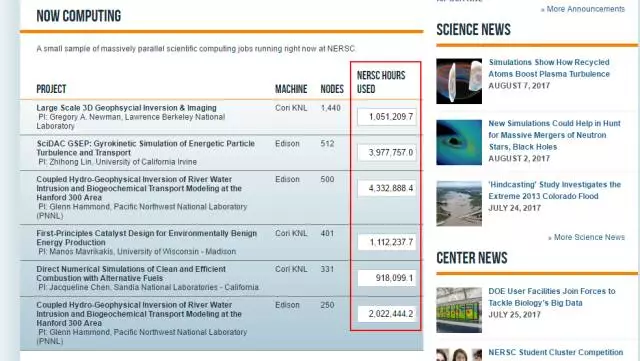Open the More Announcements link
Image resolution: width=640 pixels, height=361 pixels.
point(583,9)
